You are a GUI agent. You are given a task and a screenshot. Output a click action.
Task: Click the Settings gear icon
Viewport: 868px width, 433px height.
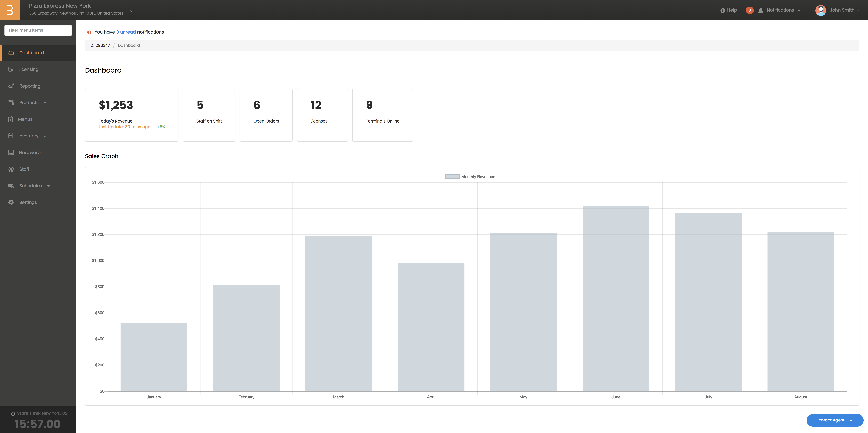(x=11, y=202)
